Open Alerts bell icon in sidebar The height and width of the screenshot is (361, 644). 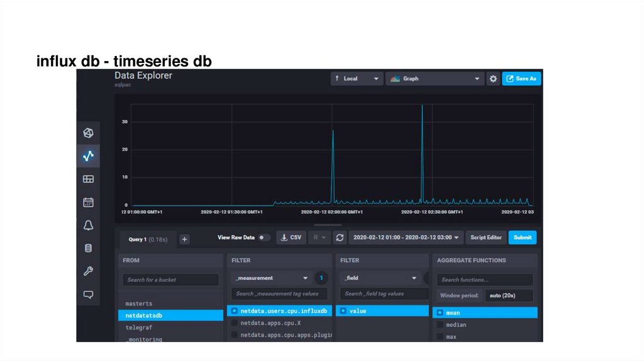[88, 225]
